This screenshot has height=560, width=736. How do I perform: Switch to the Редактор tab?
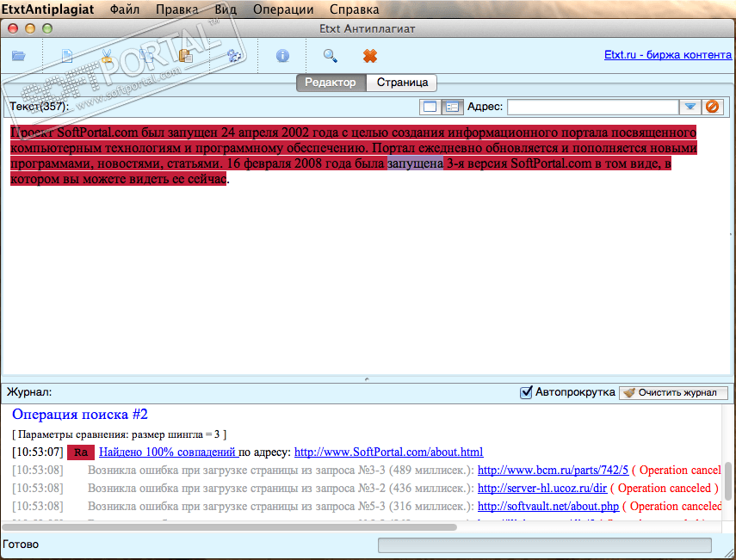[x=331, y=83]
